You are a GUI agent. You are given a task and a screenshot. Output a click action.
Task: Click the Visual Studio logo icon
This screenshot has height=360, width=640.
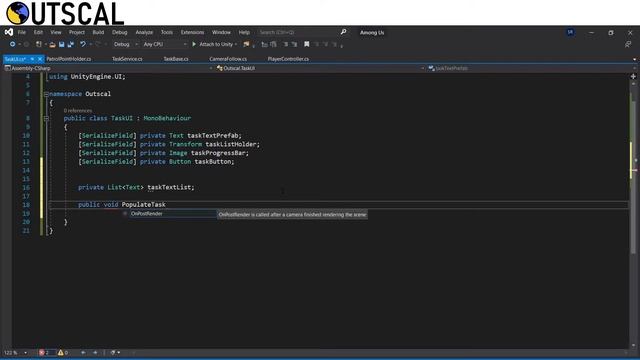tap(9, 32)
